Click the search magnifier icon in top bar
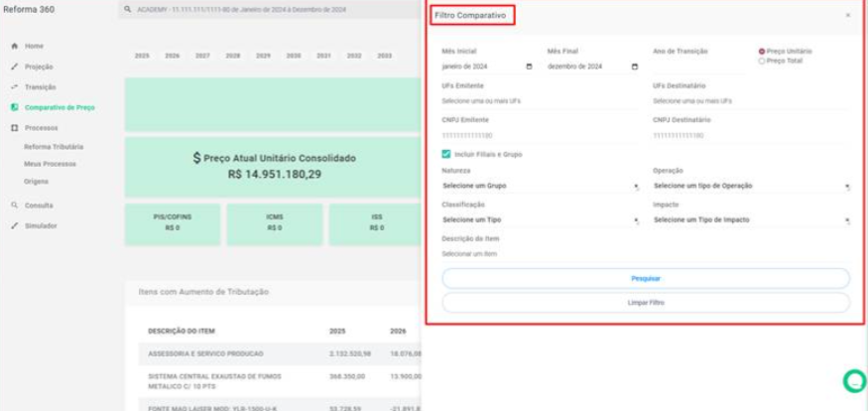This screenshot has height=411, width=868. 128,10
